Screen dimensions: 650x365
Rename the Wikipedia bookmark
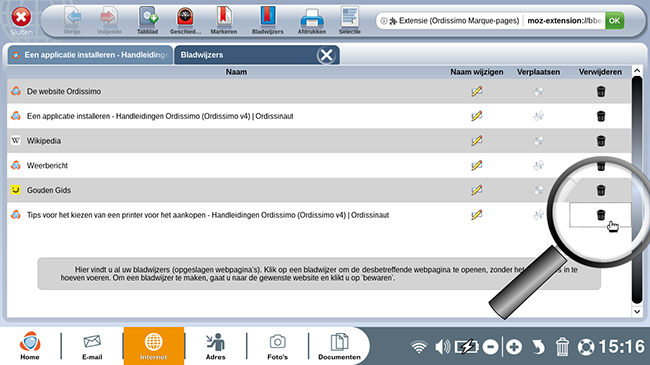point(477,141)
